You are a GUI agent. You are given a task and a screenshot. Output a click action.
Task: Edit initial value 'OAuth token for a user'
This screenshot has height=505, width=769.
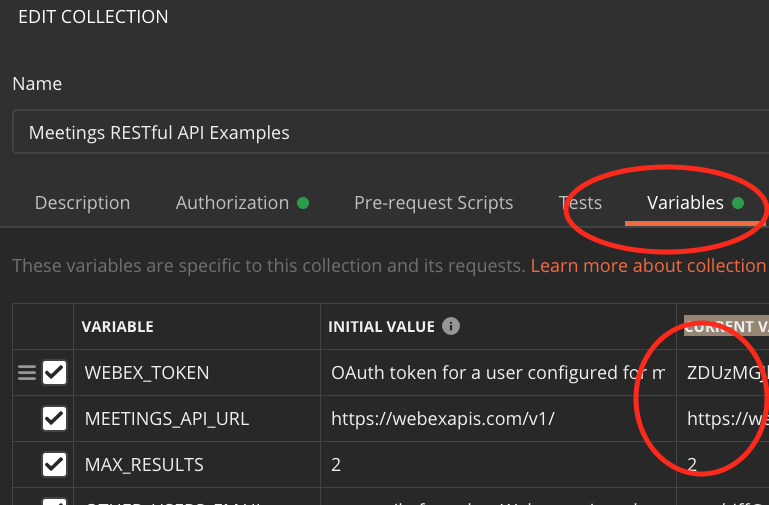coord(498,373)
